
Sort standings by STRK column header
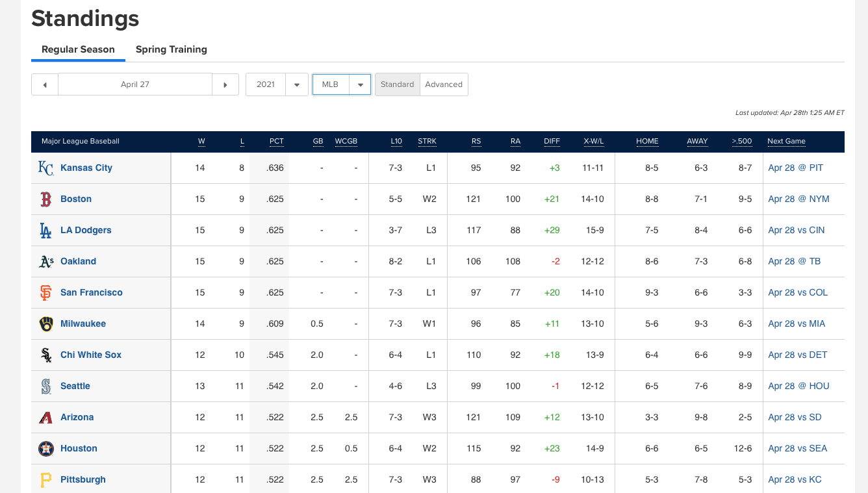[x=427, y=141]
